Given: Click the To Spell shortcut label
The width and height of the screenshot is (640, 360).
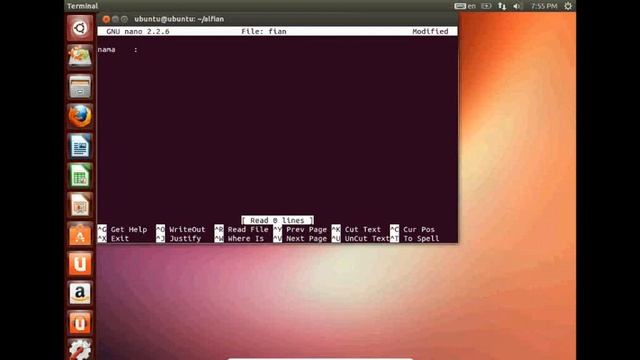Looking at the screenshot, I should click(x=421, y=238).
